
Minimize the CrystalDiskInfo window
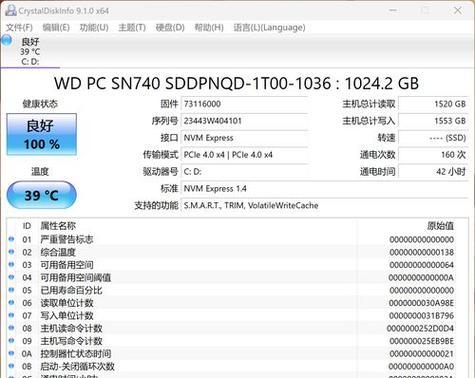tap(393, 10)
